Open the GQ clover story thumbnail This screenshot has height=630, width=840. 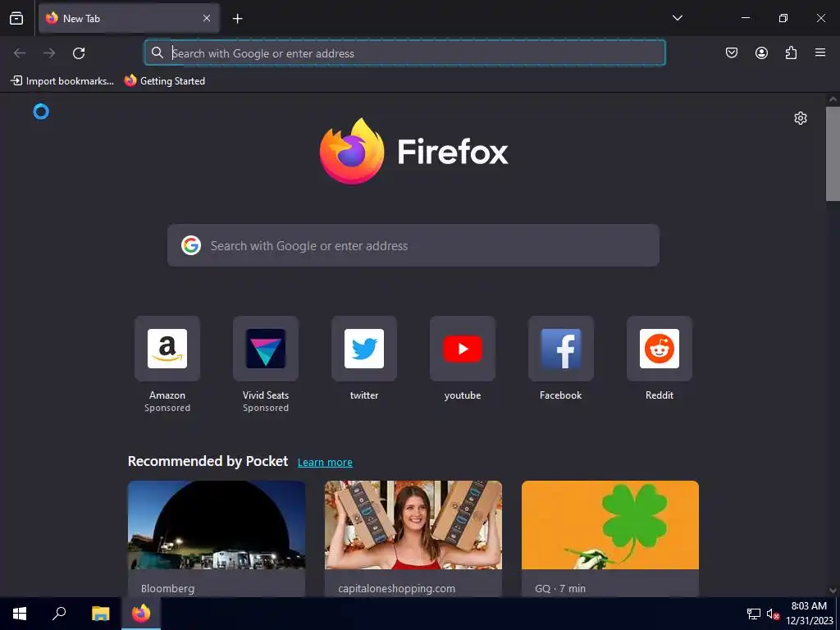coord(610,525)
